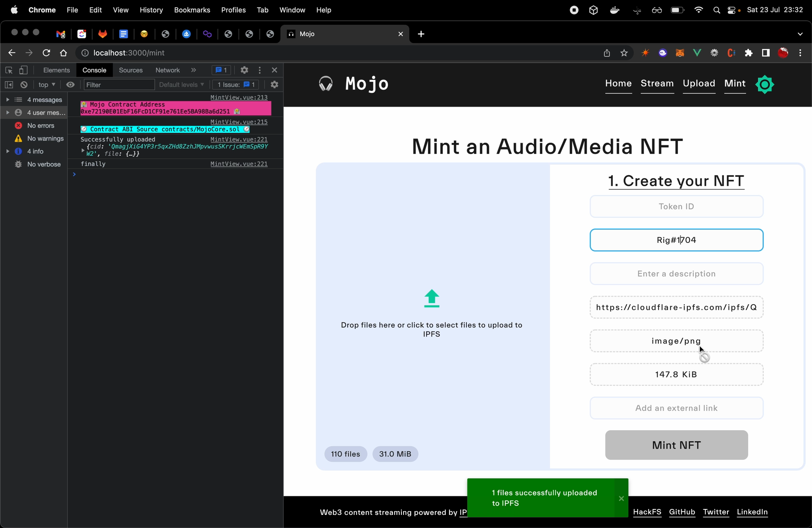This screenshot has width=812, height=528.
Task: Close the DevTools panel
Action: point(274,70)
